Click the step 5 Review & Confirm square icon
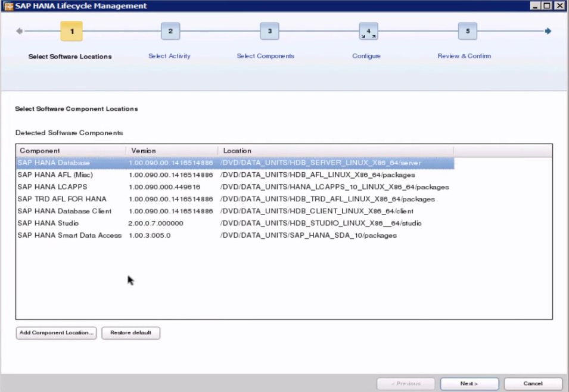The width and height of the screenshot is (569, 392). [x=467, y=31]
